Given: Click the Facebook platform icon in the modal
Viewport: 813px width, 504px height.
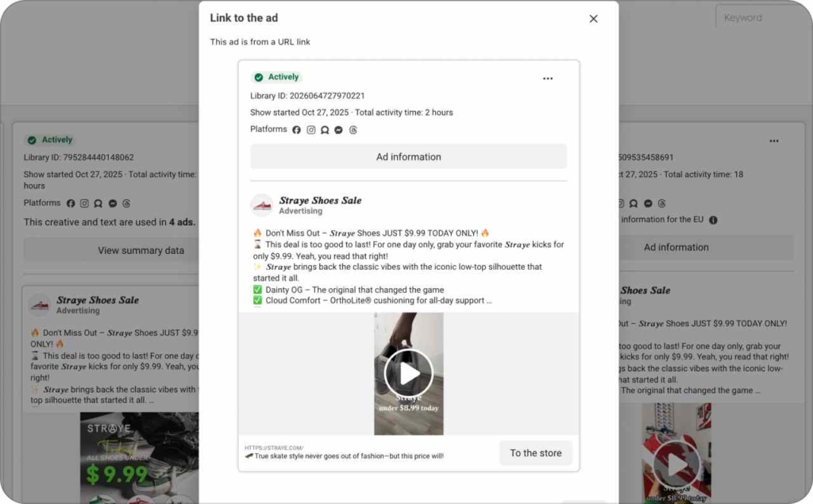Looking at the screenshot, I should click(296, 129).
